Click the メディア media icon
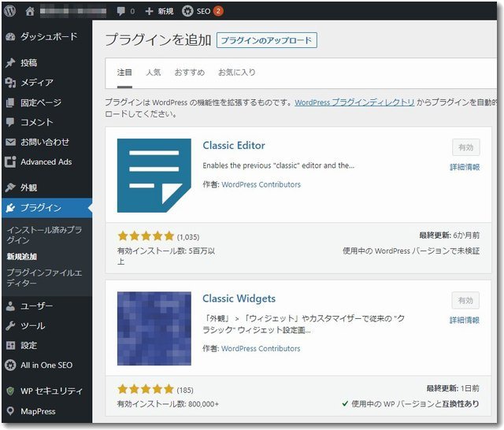The width and height of the screenshot is (504, 430). [x=10, y=83]
